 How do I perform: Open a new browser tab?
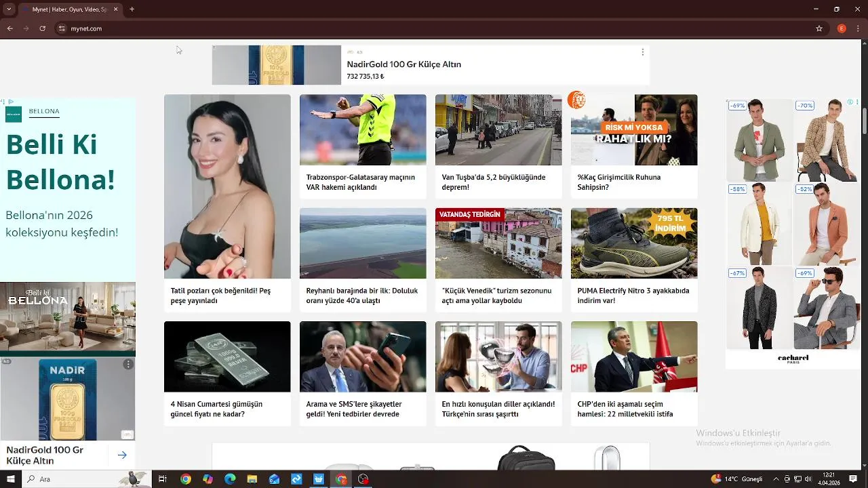132,9
